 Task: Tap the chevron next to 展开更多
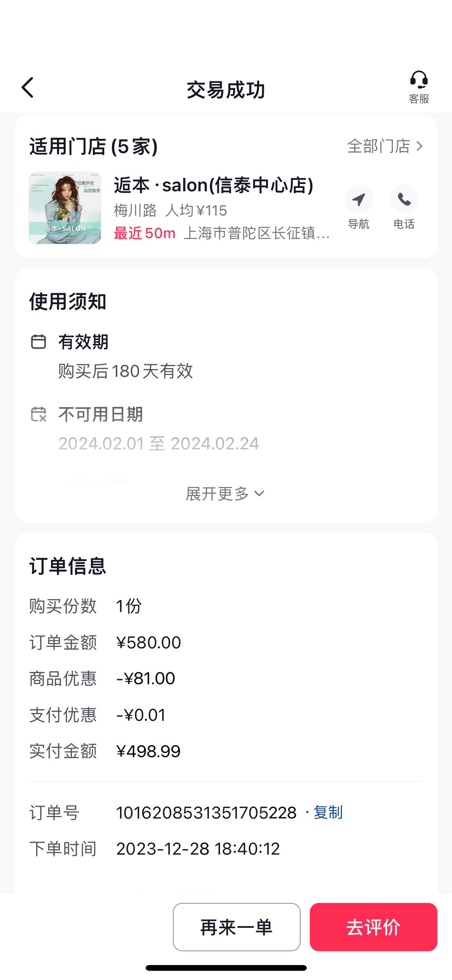[260, 494]
